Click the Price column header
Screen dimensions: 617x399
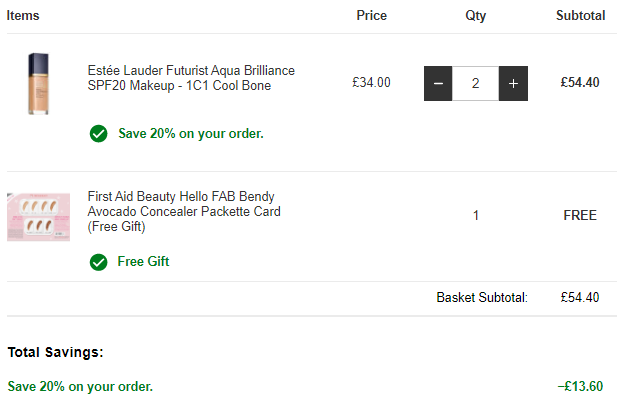(x=371, y=15)
